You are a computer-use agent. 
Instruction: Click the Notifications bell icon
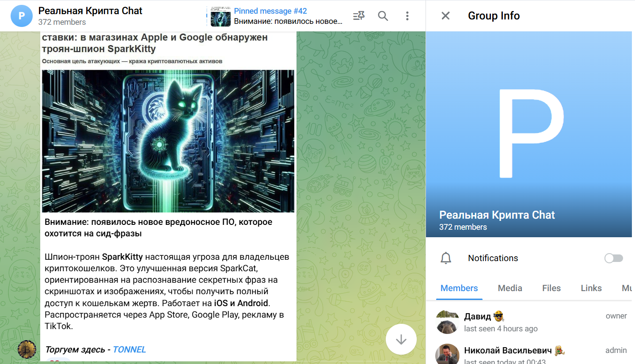coord(446,258)
